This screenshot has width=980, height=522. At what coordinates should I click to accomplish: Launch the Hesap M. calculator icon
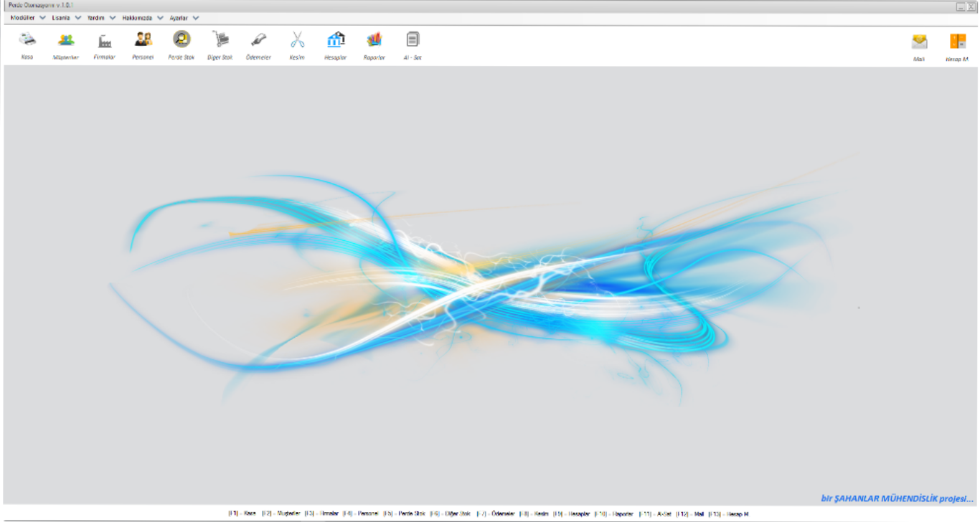pyautogui.click(x=957, y=42)
